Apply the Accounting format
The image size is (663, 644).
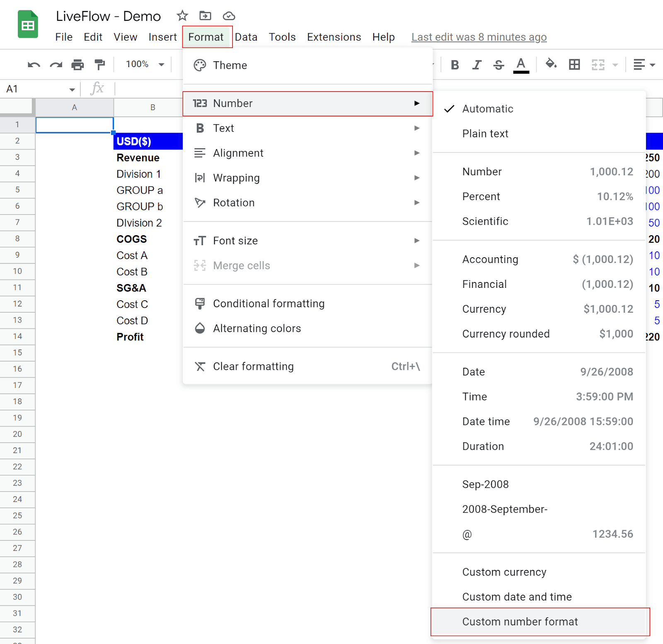click(x=539, y=260)
